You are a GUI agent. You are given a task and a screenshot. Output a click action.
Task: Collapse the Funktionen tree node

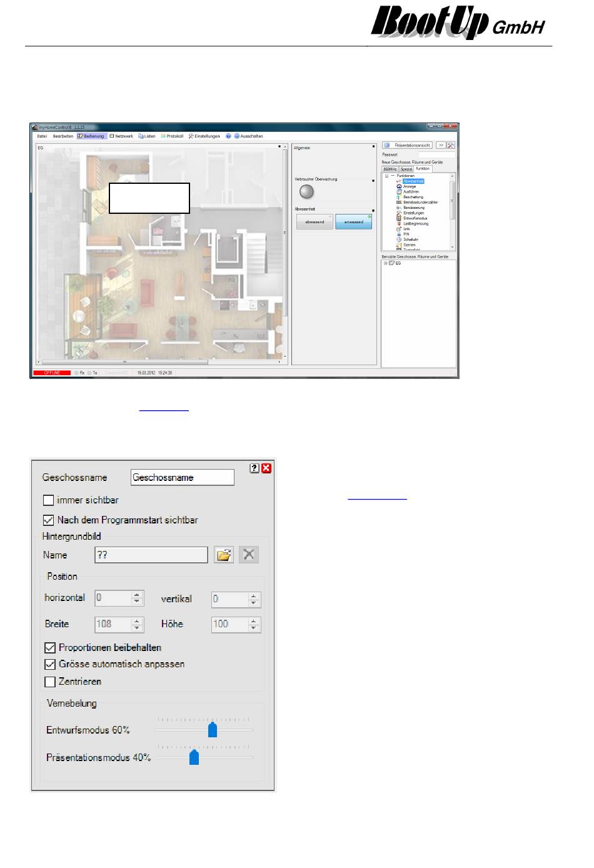click(x=386, y=176)
